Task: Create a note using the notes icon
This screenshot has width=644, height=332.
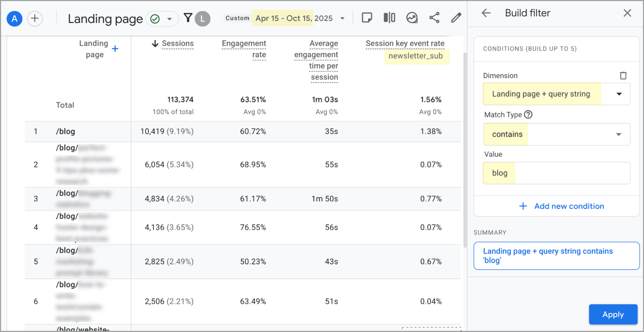Action: [367, 18]
